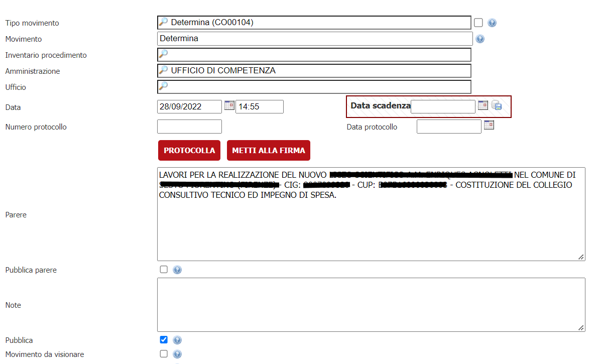
Task: Uncheck the Pubblica checkbox
Action: pos(164,340)
